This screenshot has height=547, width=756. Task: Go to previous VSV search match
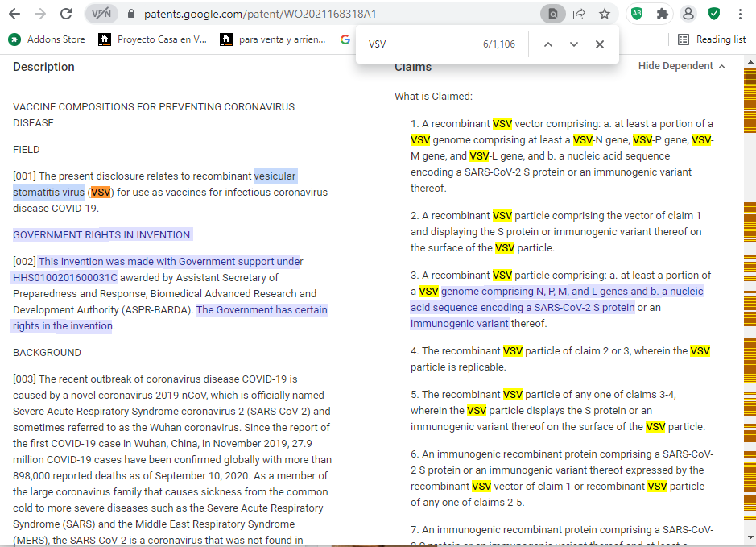[x=548, y=44]
